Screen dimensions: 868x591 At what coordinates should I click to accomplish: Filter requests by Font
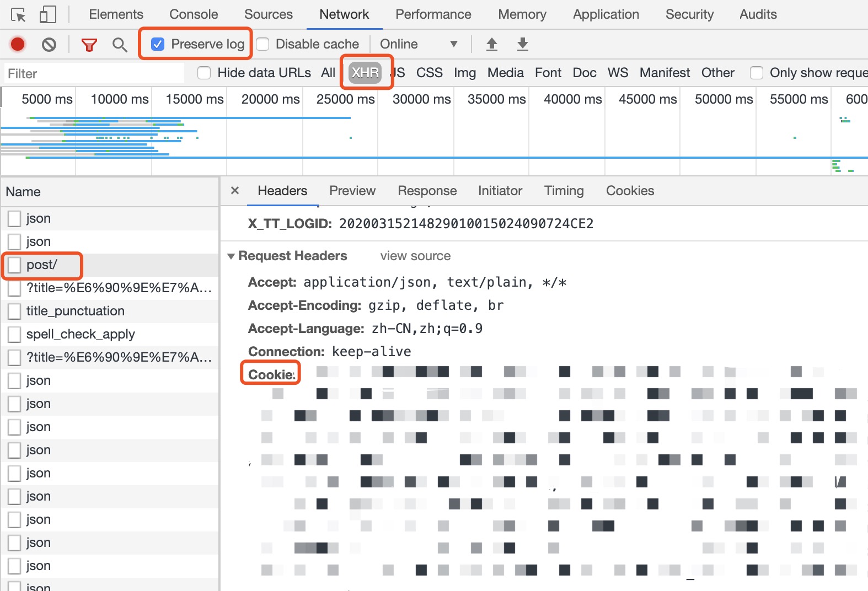tap(548, 73)
